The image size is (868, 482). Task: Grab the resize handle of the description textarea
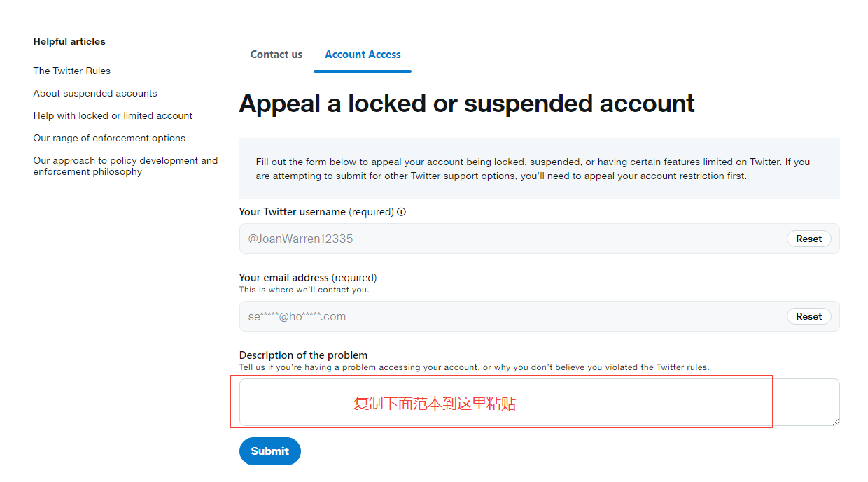click(835, 421)
